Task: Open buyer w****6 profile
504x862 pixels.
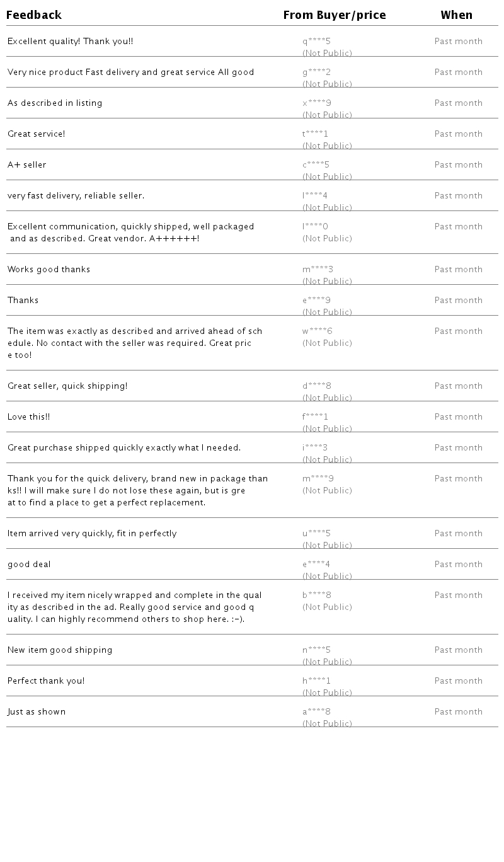Action: tap(318, 331)
